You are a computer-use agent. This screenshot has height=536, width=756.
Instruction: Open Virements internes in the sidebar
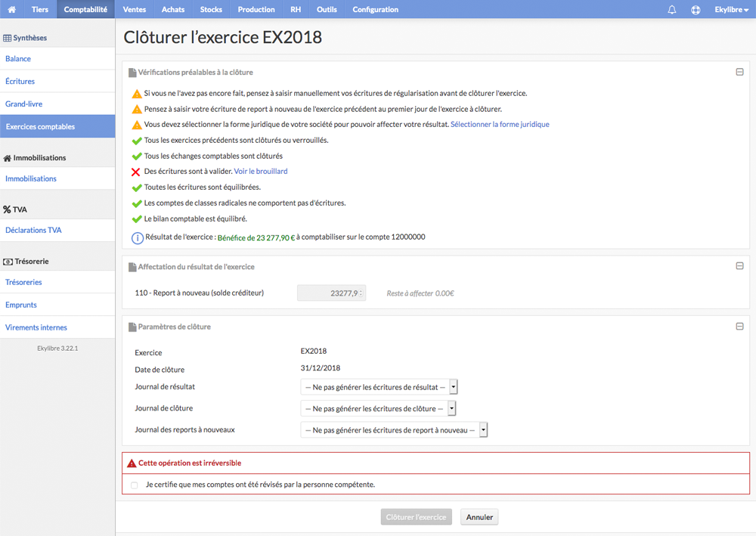click(x=57, y=328)
